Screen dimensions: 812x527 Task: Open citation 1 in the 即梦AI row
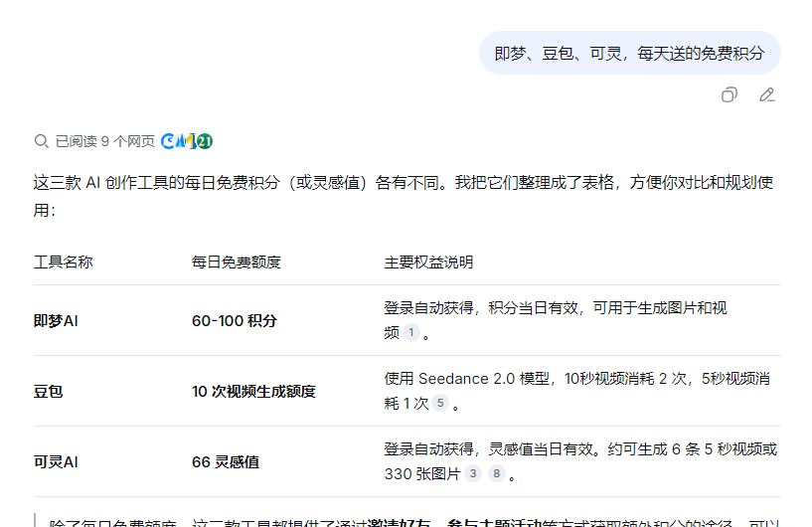411,332
